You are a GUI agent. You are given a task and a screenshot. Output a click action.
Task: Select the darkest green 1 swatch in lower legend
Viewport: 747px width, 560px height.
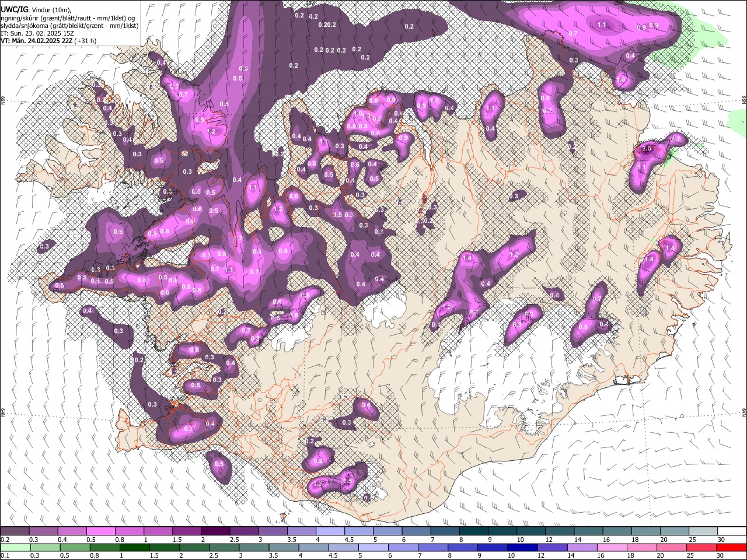coord(134,547)
